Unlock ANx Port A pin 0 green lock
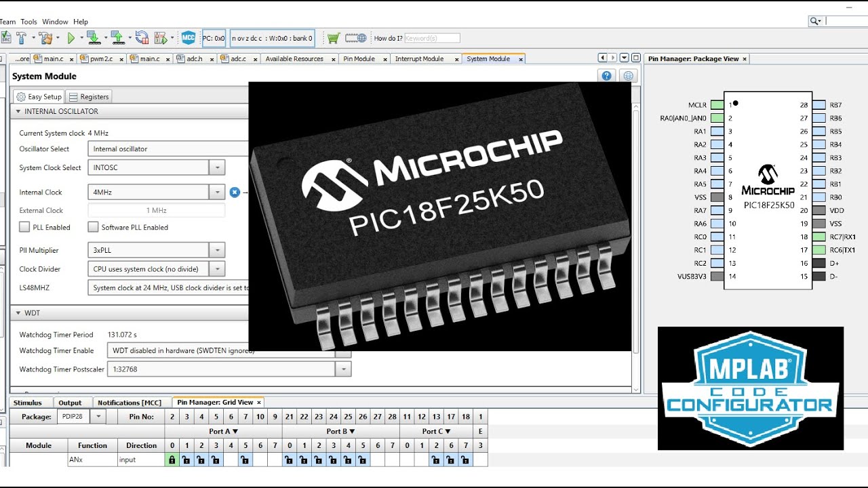868x488 pixels. (x=172, y=460)
